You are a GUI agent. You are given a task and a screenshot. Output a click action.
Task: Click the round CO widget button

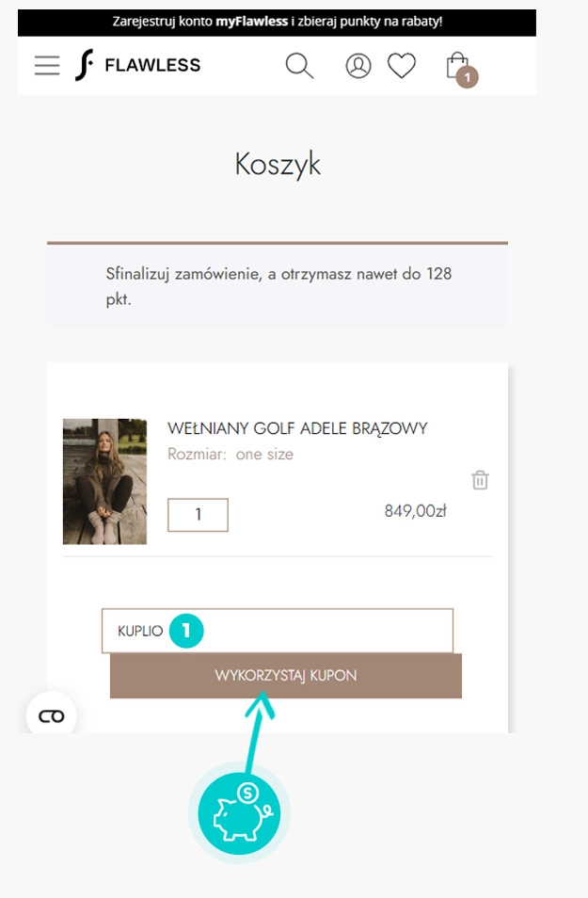52,716
